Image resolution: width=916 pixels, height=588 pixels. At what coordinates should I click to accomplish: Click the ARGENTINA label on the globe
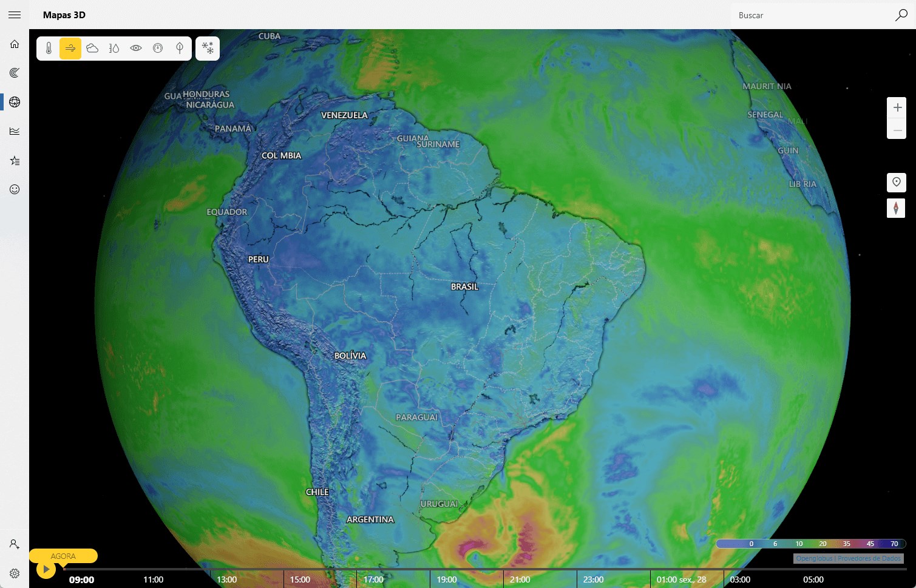coord(370,519)
